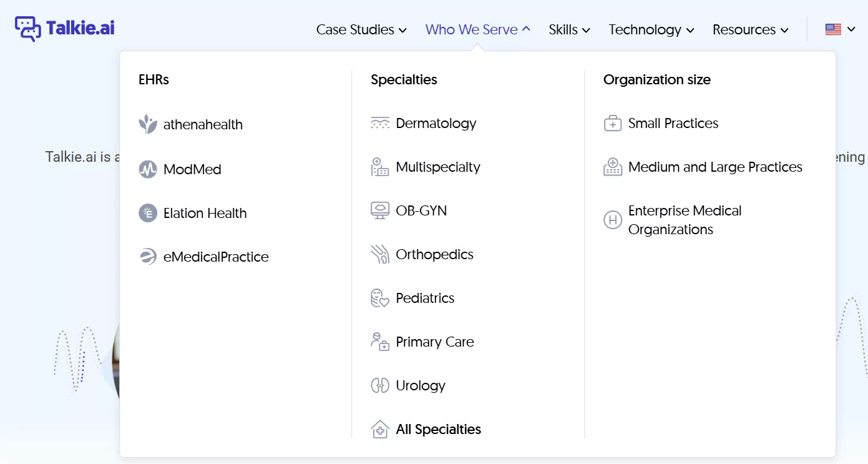
Task: Click the Enterprise Medical Organizations H icon
Action: 613,220
